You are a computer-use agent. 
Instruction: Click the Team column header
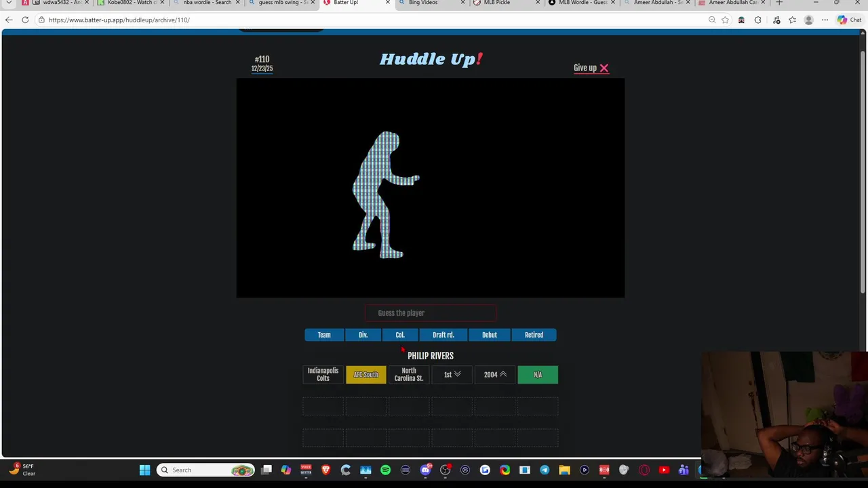[x=324, y=335]
